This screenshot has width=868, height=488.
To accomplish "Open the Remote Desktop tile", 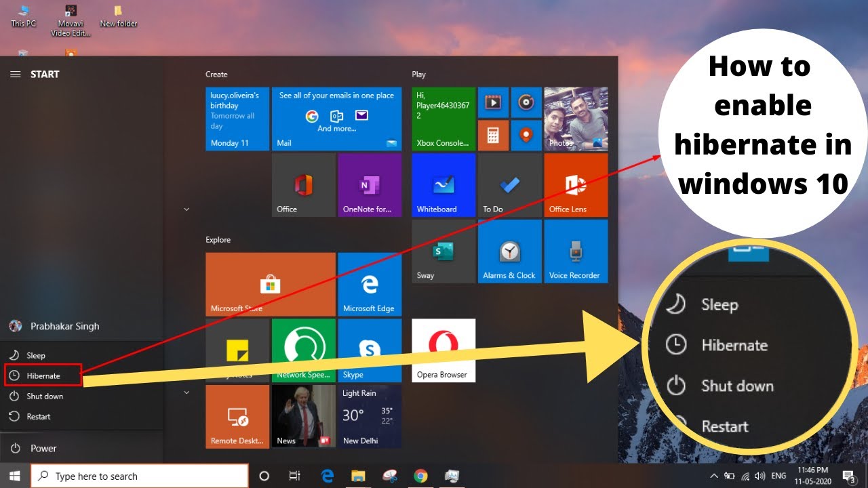I will [237, 418].
